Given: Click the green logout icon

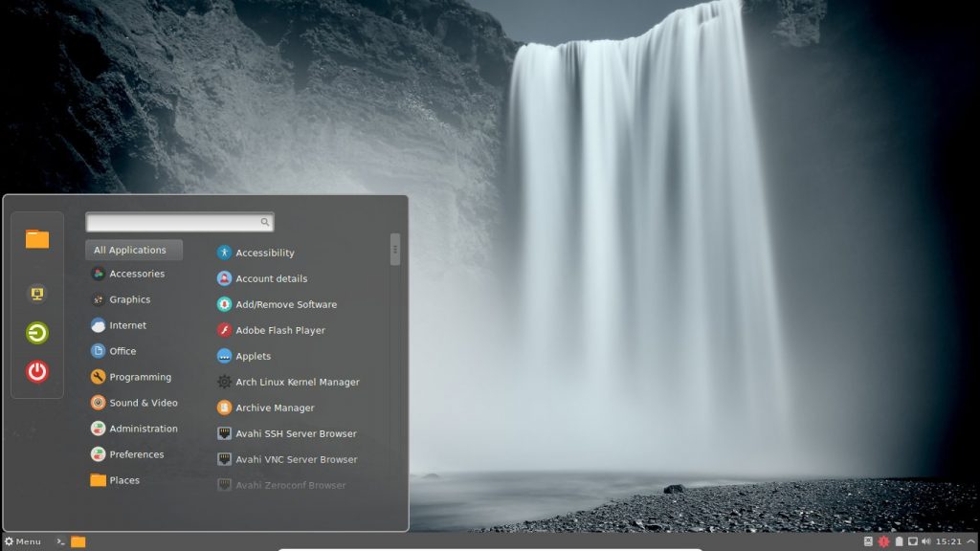Looking at the screenshot, I should (x=37, y=332).
